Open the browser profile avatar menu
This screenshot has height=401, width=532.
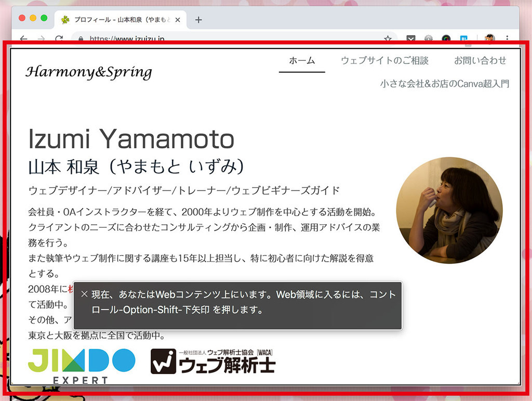[x=489, y=38]
